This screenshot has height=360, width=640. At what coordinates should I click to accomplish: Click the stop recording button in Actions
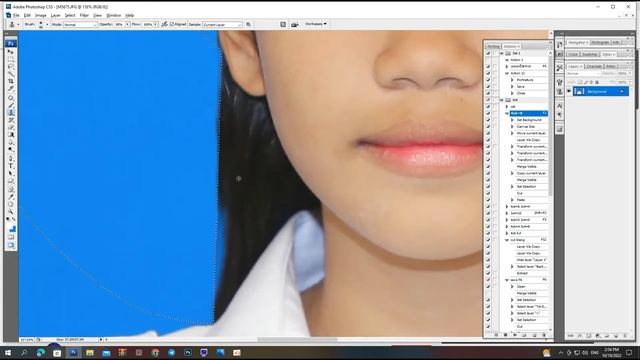(496, 335)
